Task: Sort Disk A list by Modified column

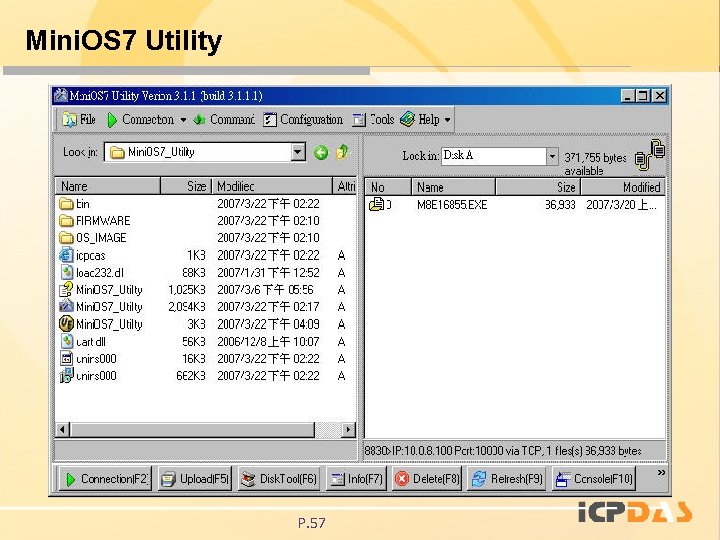Action: pyautogui.click(x=623, y=187)
